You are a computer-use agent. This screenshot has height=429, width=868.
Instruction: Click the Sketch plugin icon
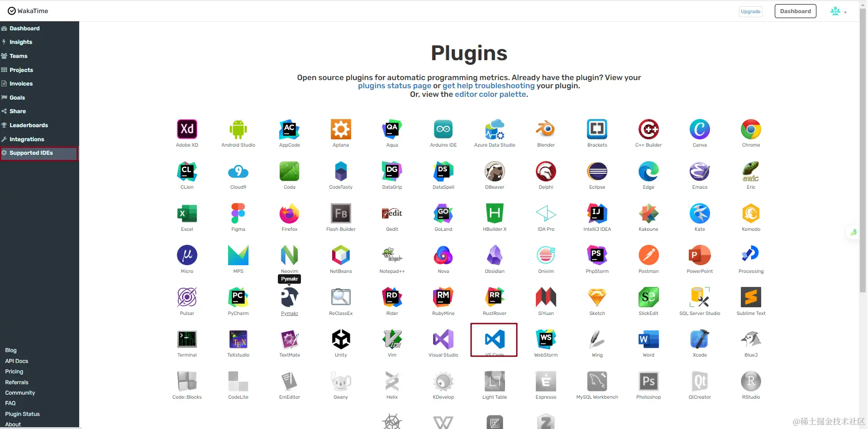coord(597,297)
